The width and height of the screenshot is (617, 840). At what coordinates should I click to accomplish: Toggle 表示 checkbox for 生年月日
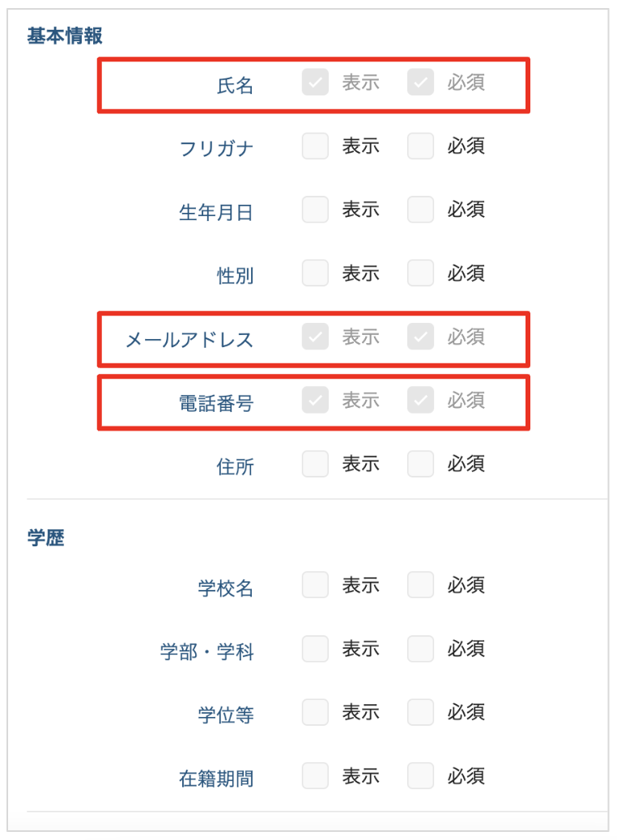coord(315,210)
